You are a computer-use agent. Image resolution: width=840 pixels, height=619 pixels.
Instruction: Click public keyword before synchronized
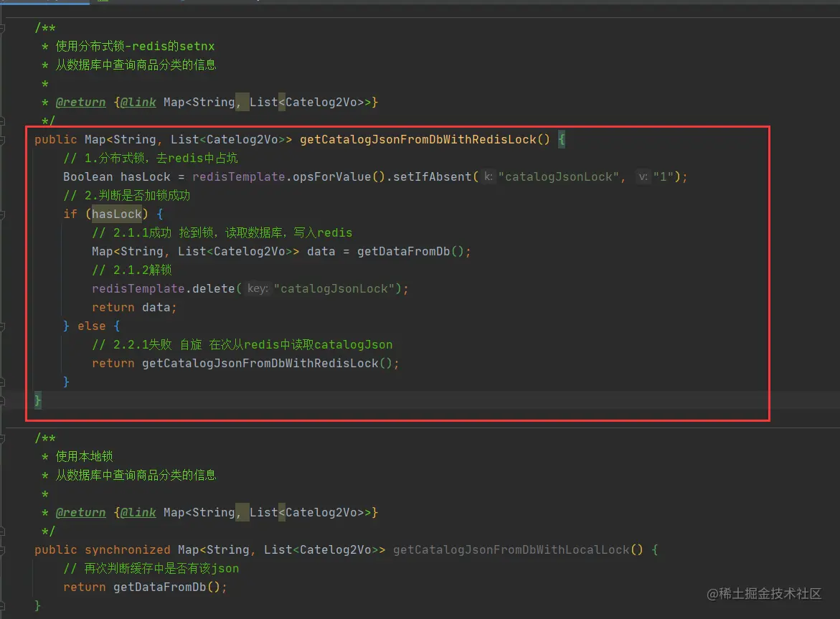(x=56, y=550)
